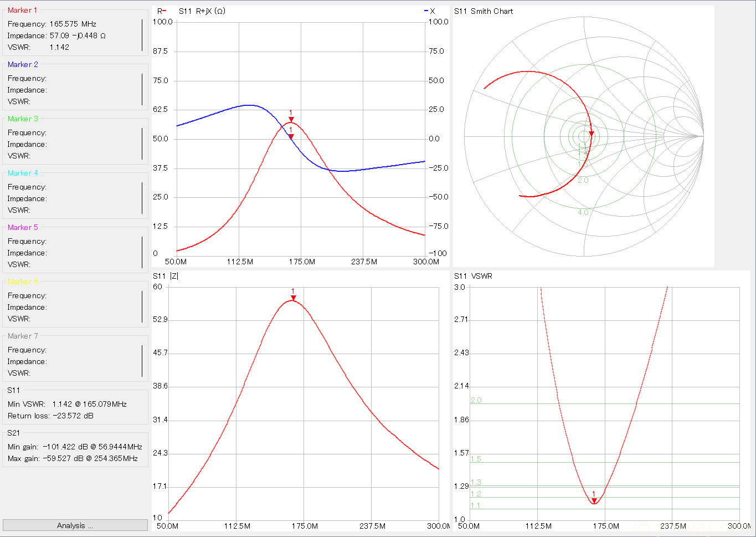Click the Frequency label in Marker 2 panel
756x537 pixels.
27,78
